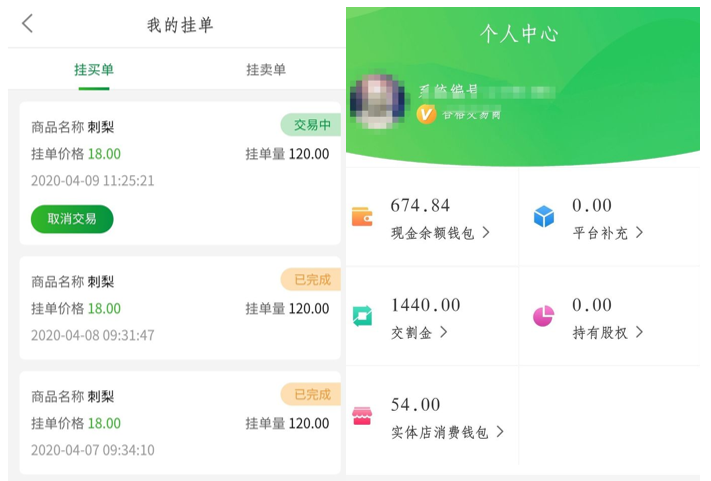Switch to the 挂卖单 tab
This screenshot has width=711, height=481.
(x=266, y=70)
